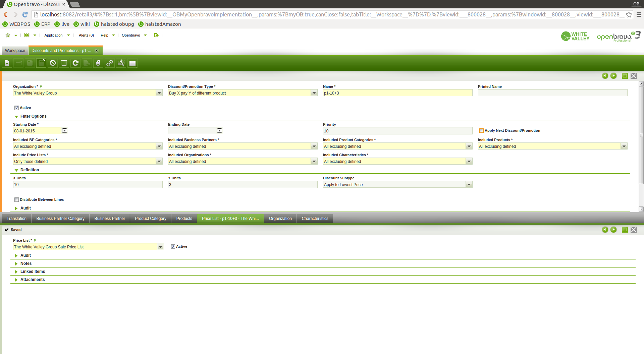Click the halstedAmazon bookmark
Viewport: 644px width, 354px height.
pyautogui.click(x=163, y=24)
